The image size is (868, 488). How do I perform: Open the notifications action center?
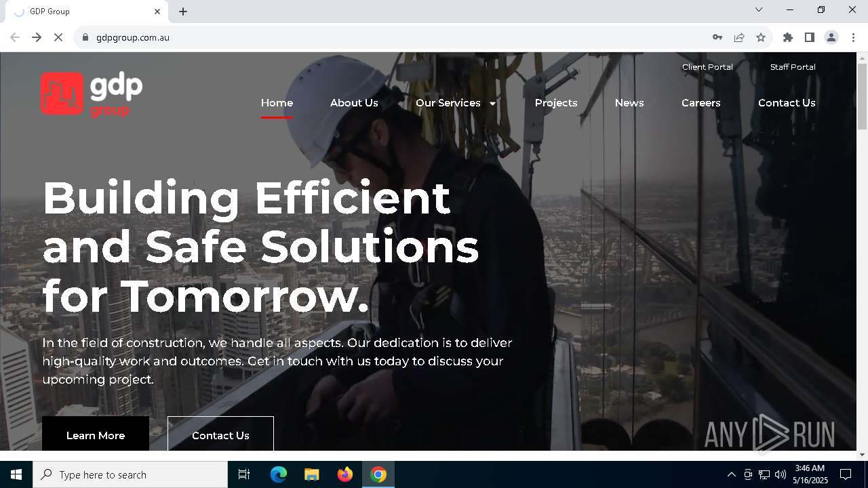(x=846, y=474)
